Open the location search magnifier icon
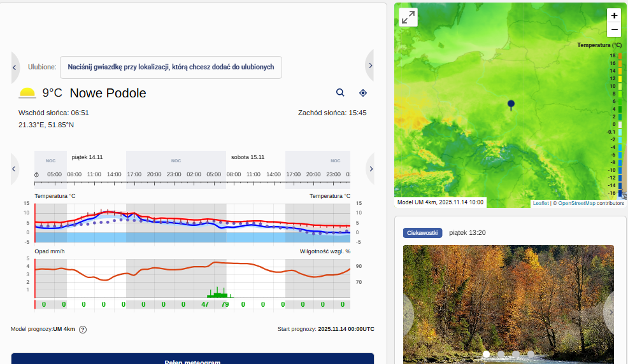628x364 pixels. click(x=340, y=93)
